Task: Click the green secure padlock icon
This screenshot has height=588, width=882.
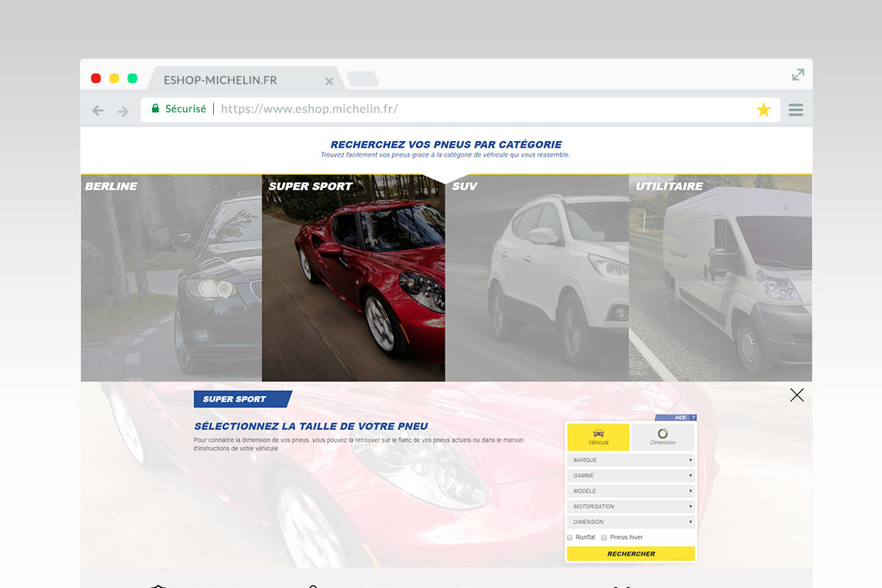Action: 155,109
